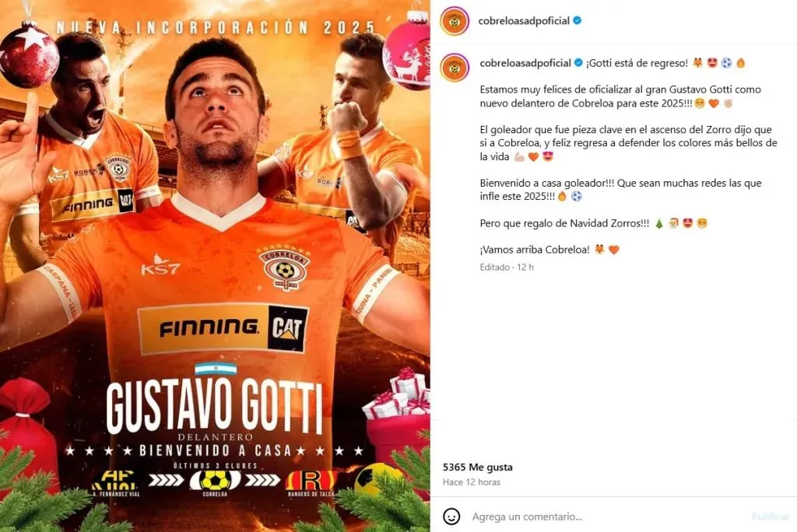
Task: Click the verified badge next to header username
Action: [x=578, y=21]
